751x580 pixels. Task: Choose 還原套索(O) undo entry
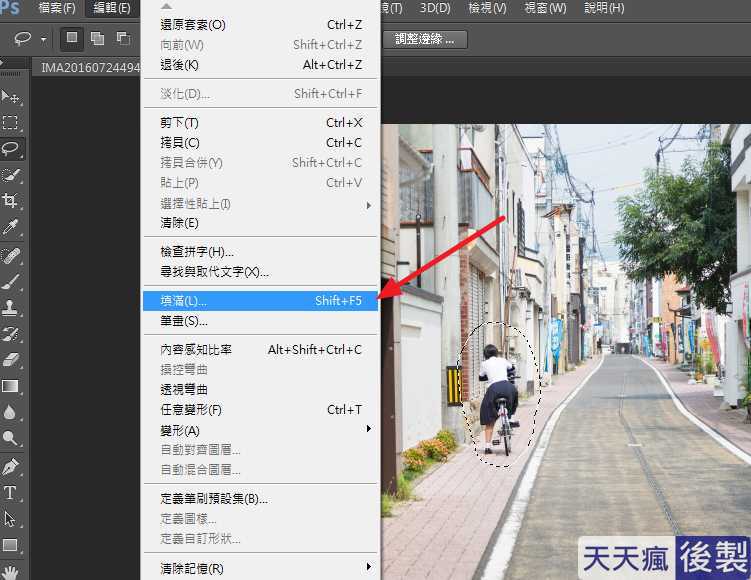[x=261, y=24]
